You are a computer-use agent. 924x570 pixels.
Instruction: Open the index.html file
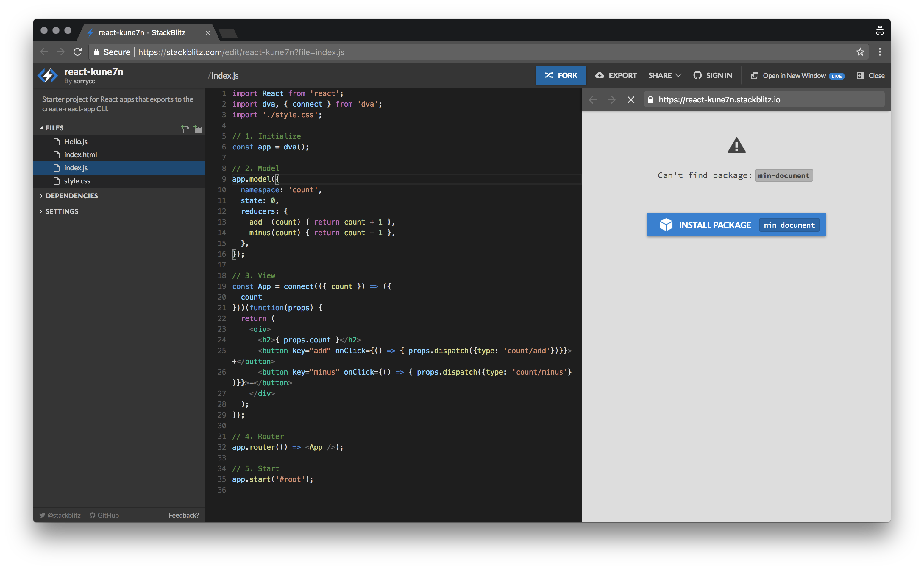coord(119,155)
